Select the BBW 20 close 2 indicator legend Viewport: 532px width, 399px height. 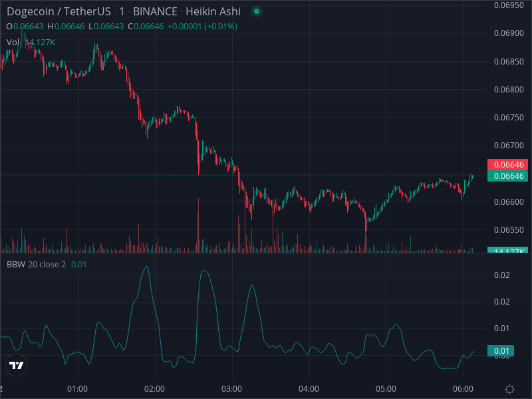[37, 264]
